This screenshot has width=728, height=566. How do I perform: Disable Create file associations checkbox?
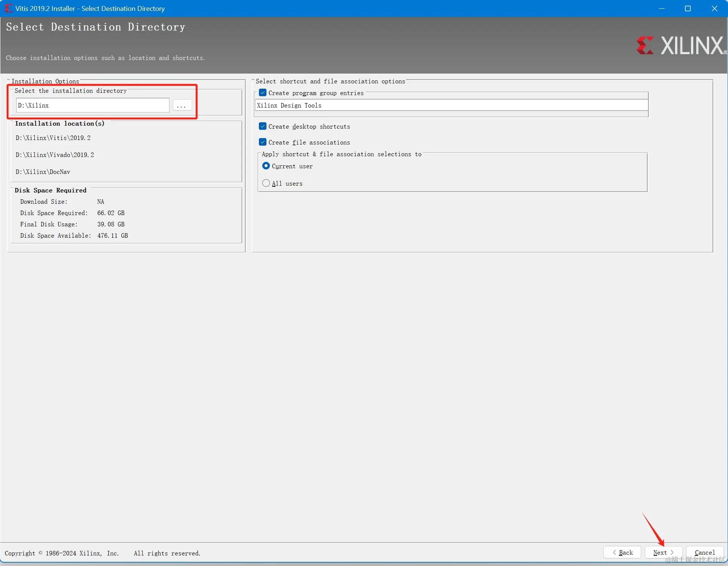[x=263, y=142]
